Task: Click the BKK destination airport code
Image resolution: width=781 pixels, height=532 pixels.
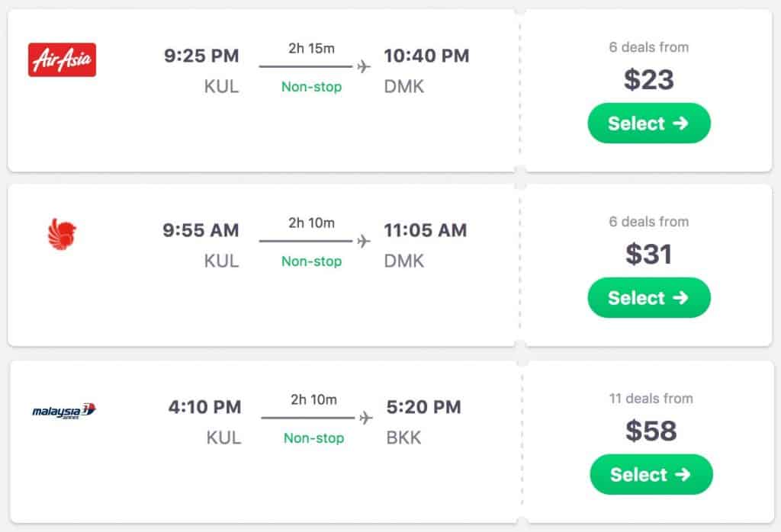Action: (406, 438)
